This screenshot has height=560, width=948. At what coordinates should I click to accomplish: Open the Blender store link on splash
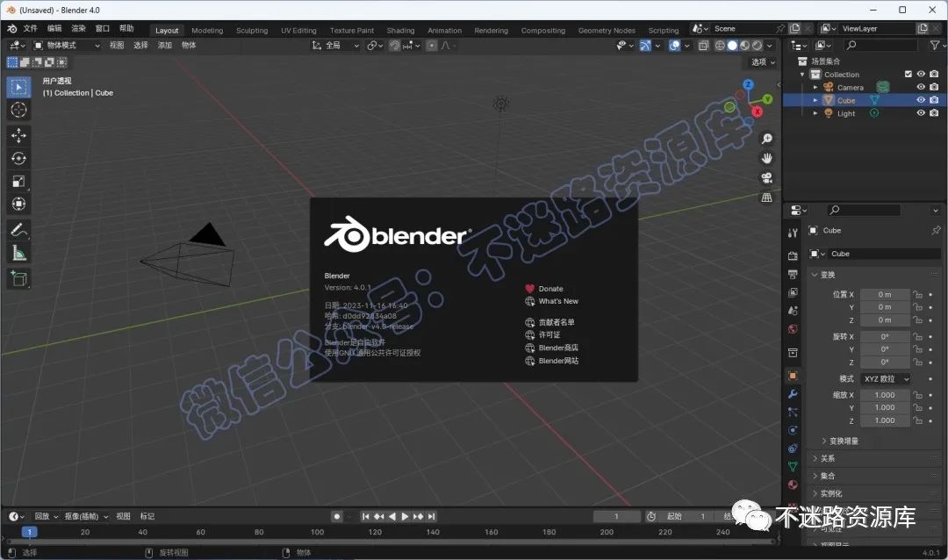point(551,348)
